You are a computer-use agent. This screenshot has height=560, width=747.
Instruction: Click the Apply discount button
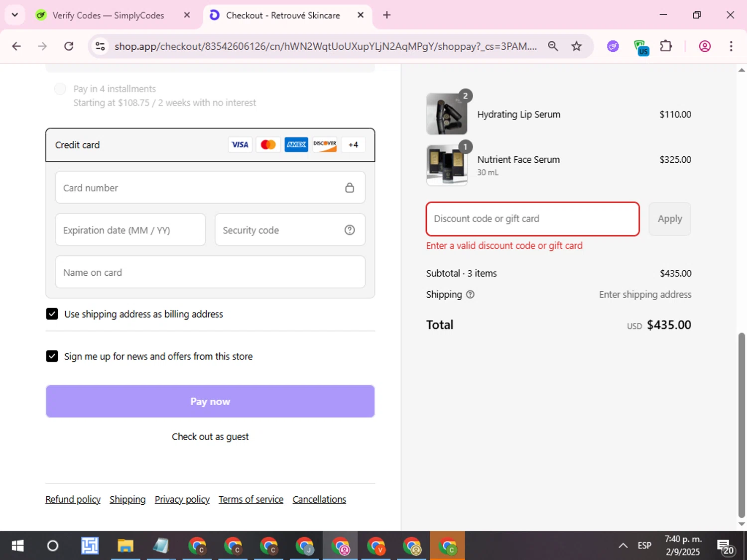(670, 219)
